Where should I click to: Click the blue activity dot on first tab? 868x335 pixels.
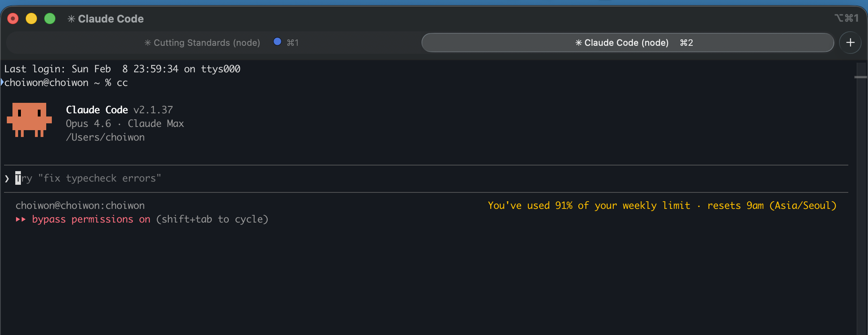[x=277, y=41]
